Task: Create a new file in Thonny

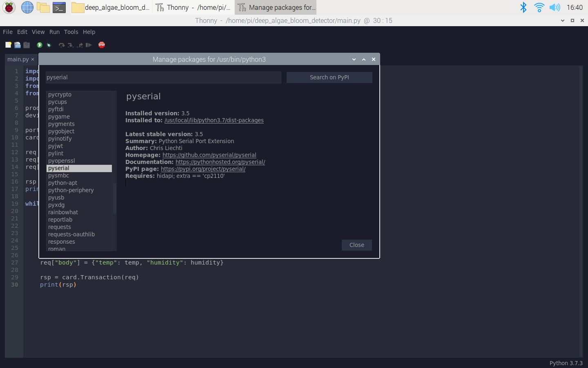Action: pos(8,45)
